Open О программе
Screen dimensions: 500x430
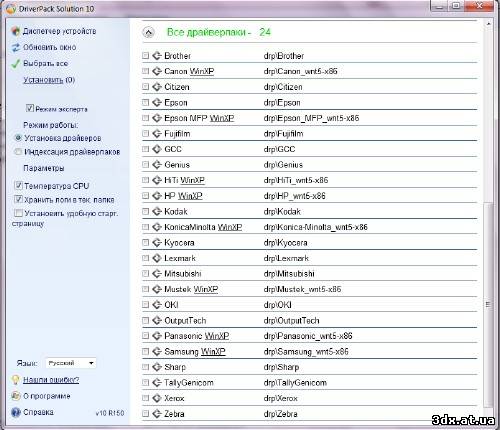[x=47, y=396]
